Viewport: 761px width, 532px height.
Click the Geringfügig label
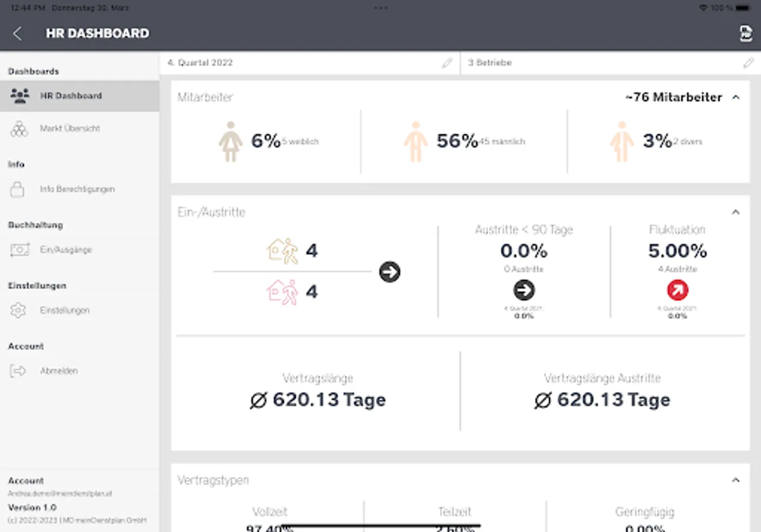pyautogui.click(x=645, y=512)
